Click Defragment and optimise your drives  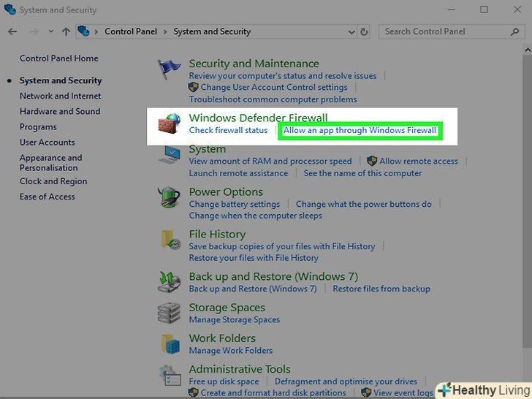(x=346, y=381)
